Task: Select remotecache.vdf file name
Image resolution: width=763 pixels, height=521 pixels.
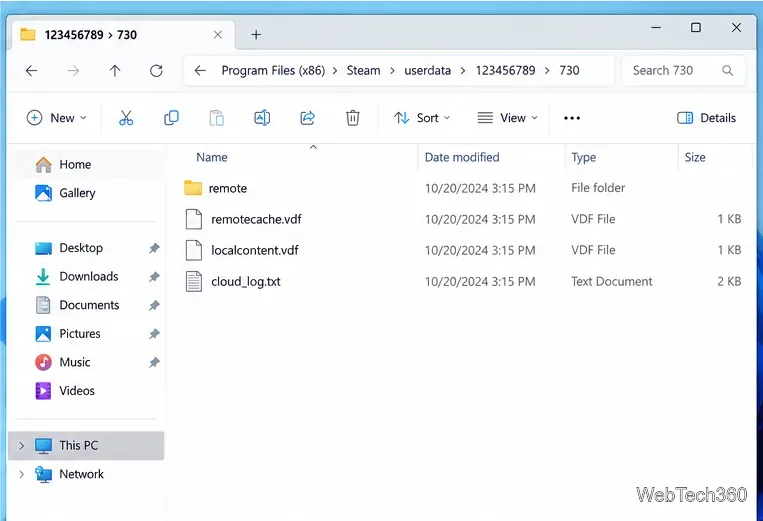Action: tap(256, 220)
